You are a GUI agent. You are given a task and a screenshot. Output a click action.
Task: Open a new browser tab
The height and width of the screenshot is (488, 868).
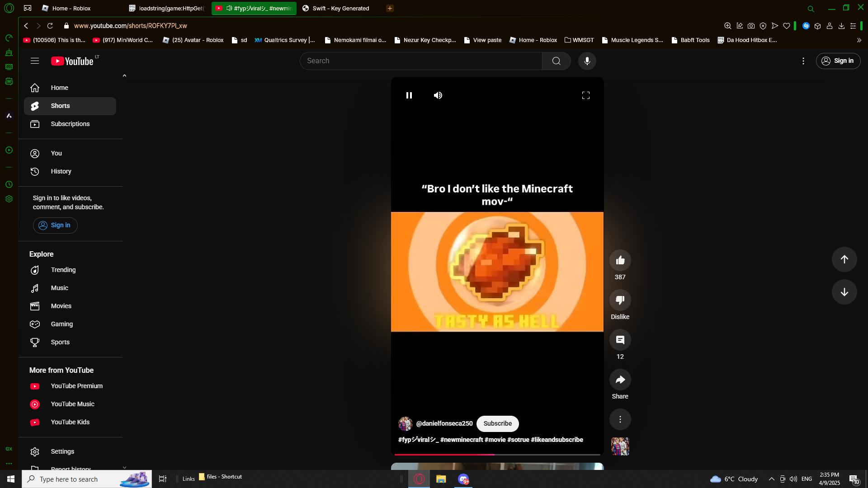(390, 8)
